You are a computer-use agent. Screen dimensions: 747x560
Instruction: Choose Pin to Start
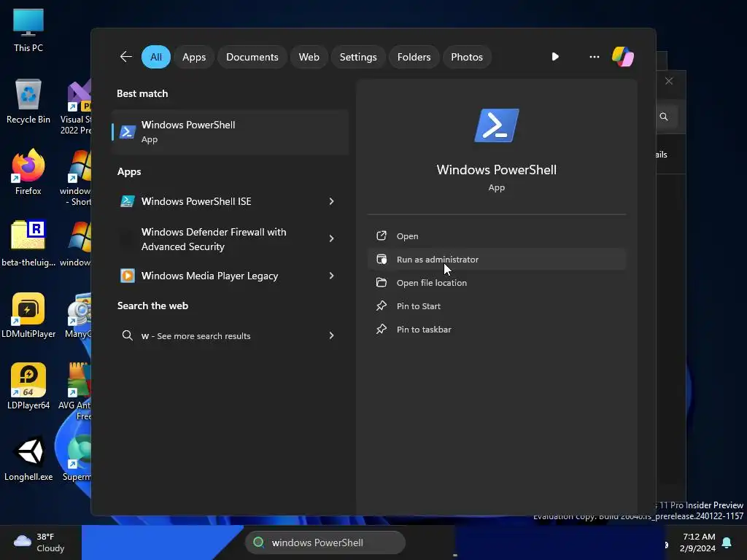tap(496, 306)
